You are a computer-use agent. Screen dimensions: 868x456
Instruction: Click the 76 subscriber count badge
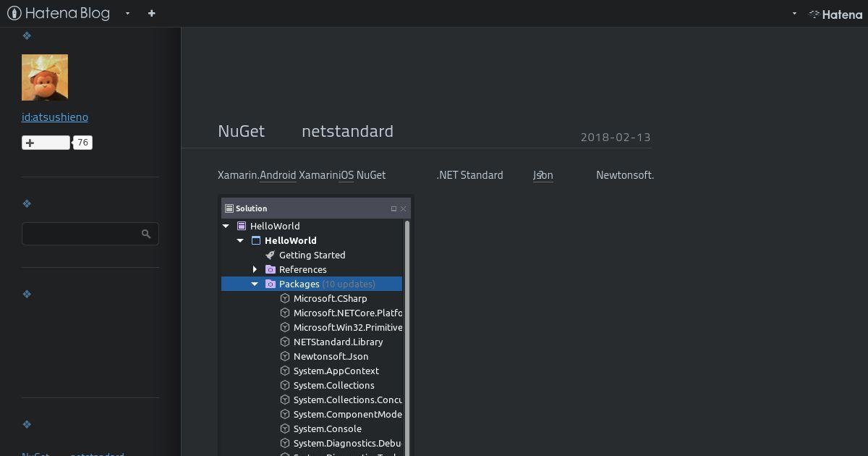(x=82, y=143)
